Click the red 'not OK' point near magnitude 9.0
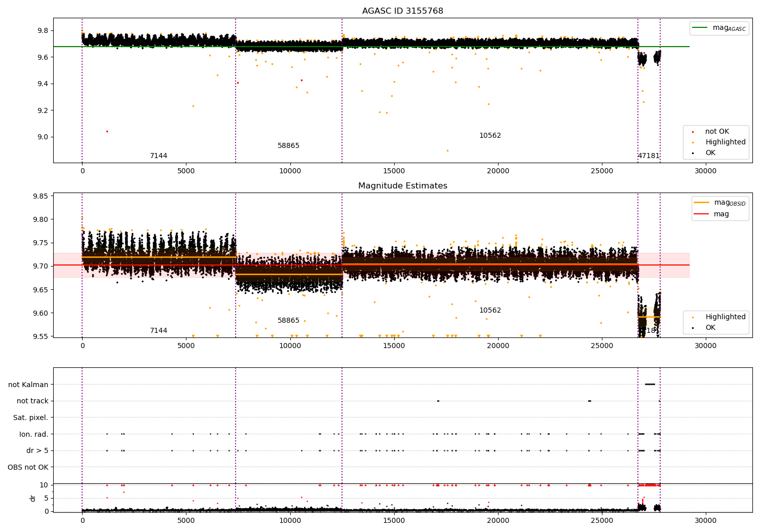 coord(107,131)
